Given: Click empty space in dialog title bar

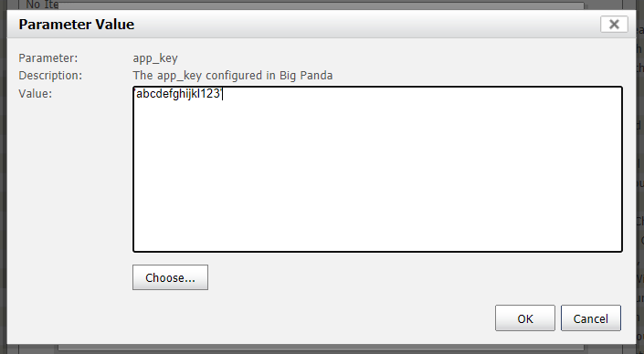Looking at the screenshot, I should tap(365, 25).
